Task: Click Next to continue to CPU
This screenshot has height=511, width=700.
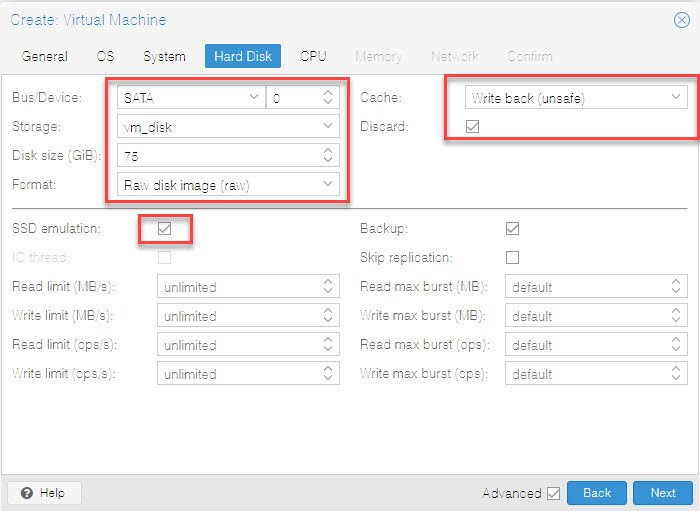Action: coord(663,493)
